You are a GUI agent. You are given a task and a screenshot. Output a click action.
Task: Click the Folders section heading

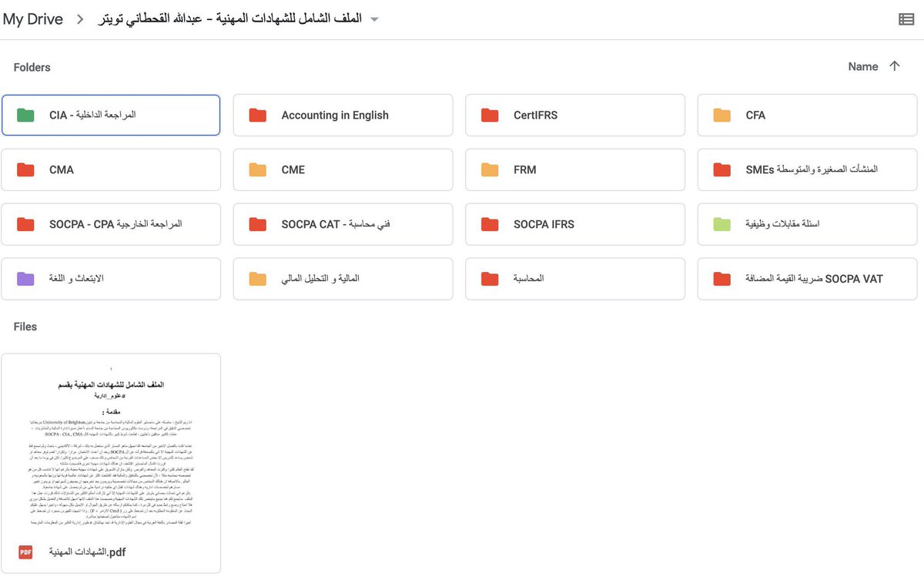point(32,67)
